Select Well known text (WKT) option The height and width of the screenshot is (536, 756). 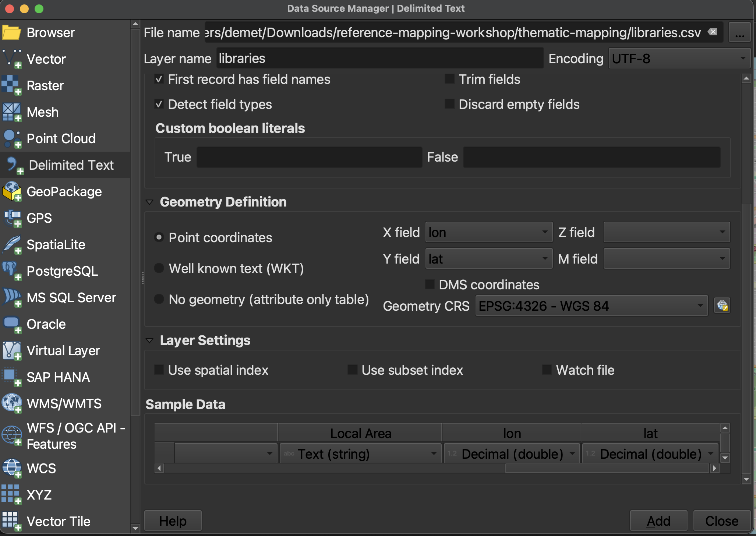pyautogui.click(x=159, y=268)
